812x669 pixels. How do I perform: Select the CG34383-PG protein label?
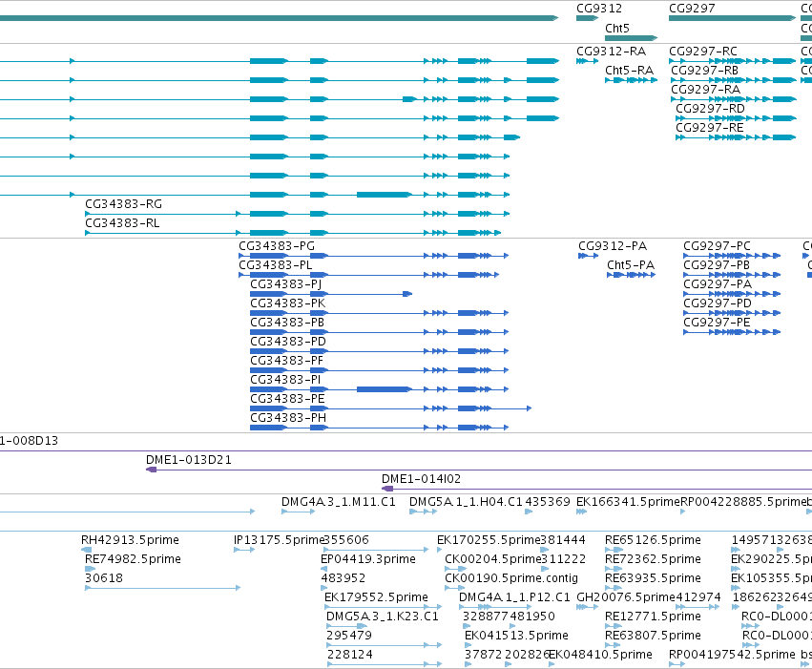[277, 246]
